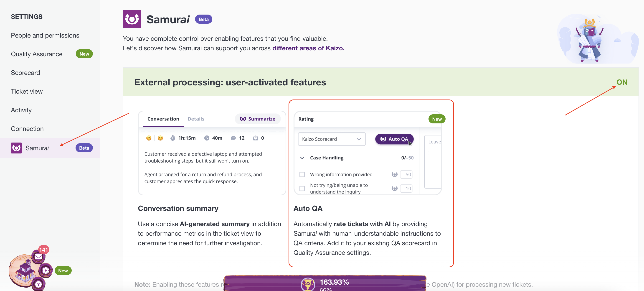644x291 pixels.
Task: Click the 163.93% progress bar banner
Action: [325, 283]
